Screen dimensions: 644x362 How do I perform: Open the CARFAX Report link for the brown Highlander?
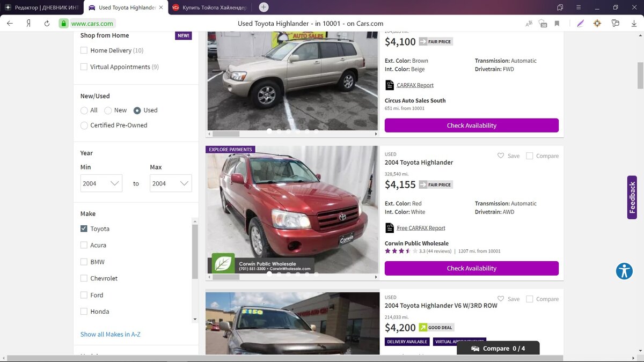(415, 85)
